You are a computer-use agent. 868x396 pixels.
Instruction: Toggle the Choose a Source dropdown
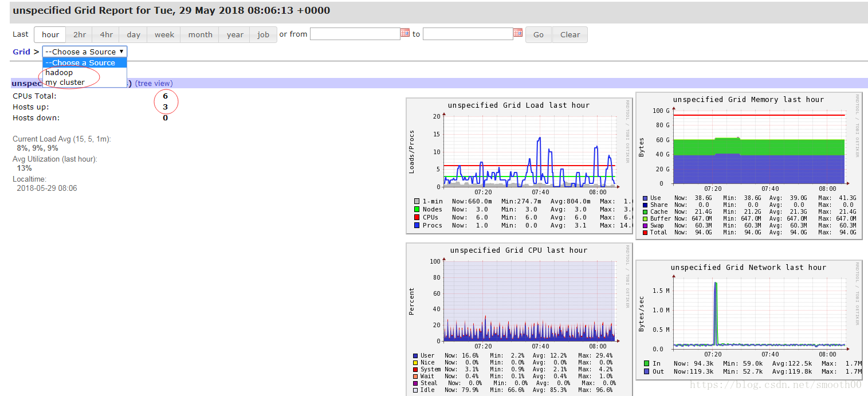(x=85, y=52)
